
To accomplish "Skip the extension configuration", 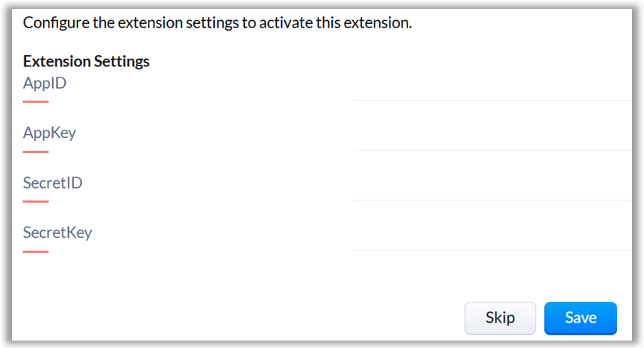I will [x=500, y=317].
